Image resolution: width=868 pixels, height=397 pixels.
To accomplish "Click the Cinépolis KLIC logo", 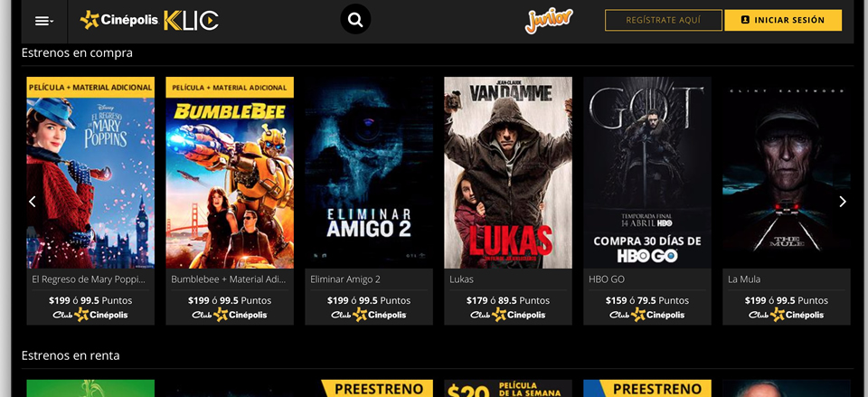I will tap(149, 21).
